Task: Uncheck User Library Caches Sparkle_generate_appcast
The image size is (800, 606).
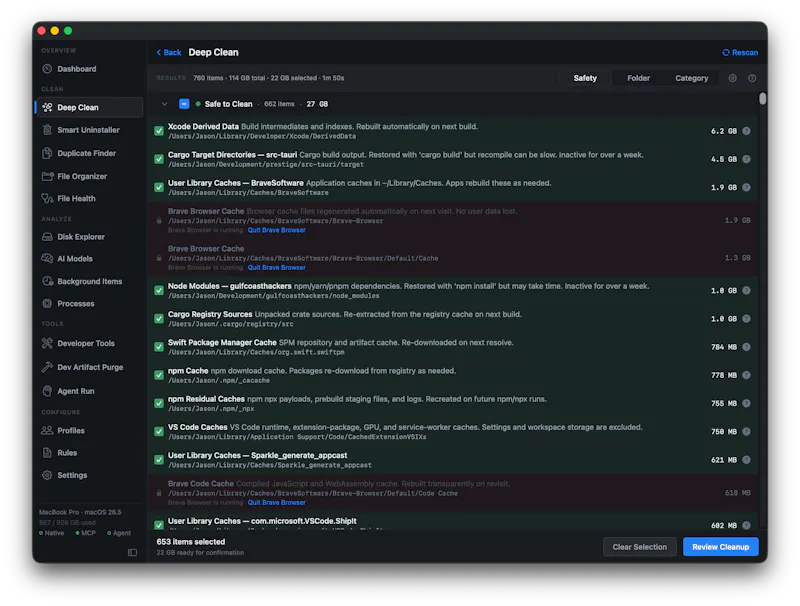Action: coord(159,460)
